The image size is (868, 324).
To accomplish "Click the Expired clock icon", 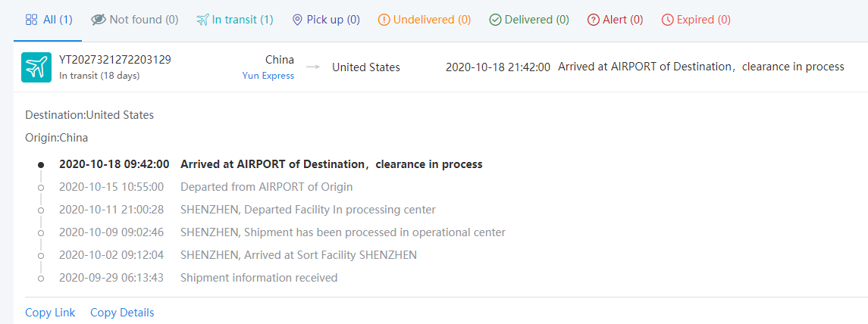I will click(667, 20).
